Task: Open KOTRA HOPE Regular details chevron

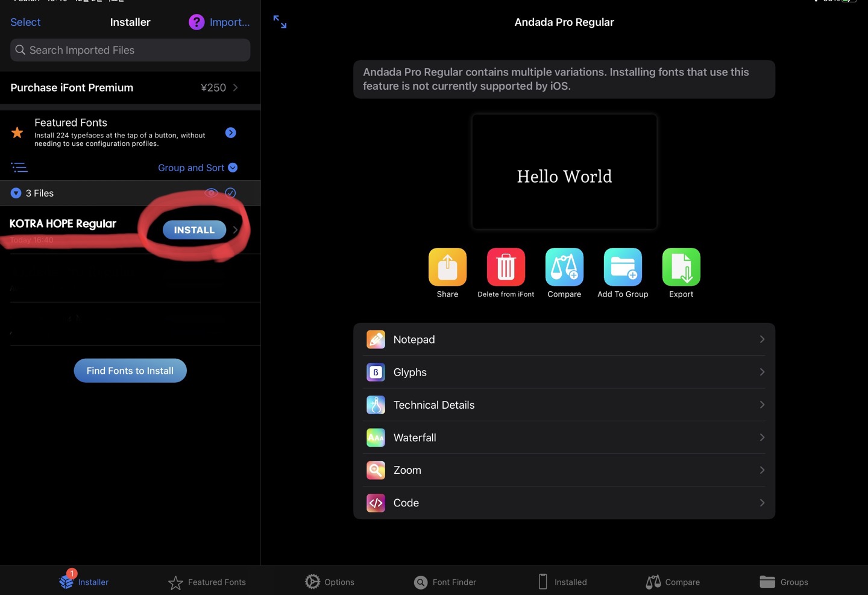Action: [x=236, y=230]
